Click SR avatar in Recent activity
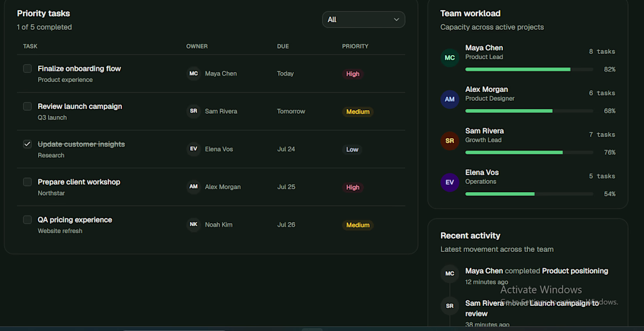Image resolution: width=644 pixels, height=331 pixels. click(450, 306)
